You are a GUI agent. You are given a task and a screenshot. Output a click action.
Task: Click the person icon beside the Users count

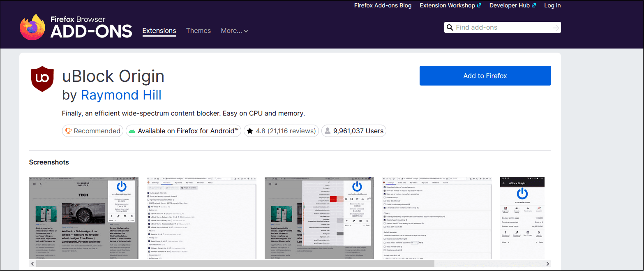click(x=327, y=130)
